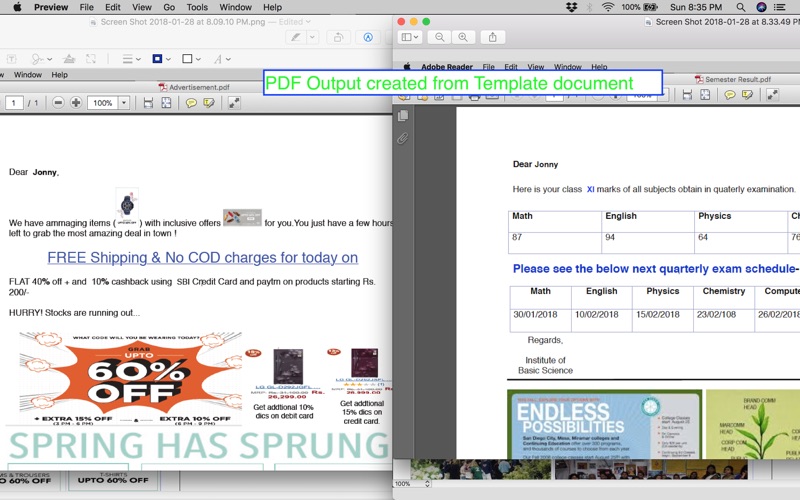
Task: Open Window menu in the Semester Result Adobe Reader
Action: [568, 67]
